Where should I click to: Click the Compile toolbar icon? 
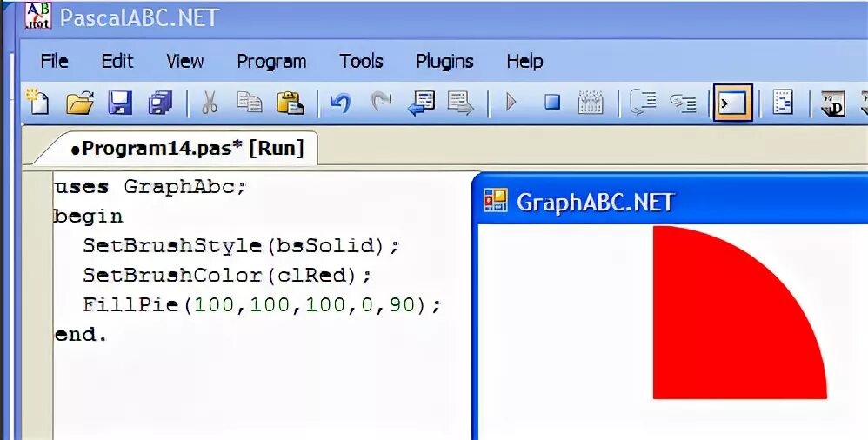click(x=590, y=103)
